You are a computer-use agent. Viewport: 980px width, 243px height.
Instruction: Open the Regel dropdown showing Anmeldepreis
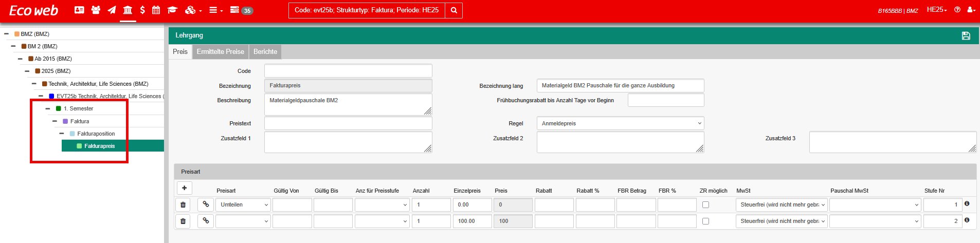tap(620, 123)
